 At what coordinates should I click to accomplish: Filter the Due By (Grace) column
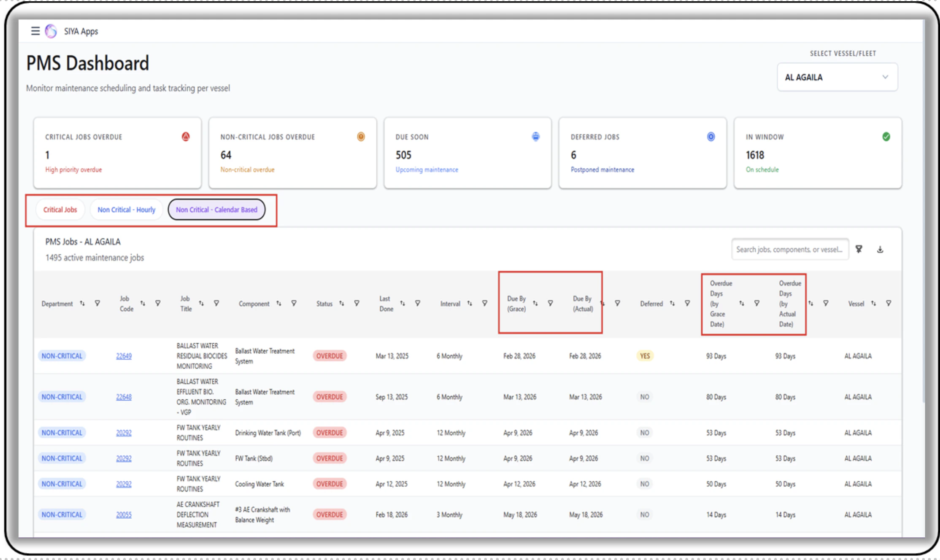[x=551, y=303]
